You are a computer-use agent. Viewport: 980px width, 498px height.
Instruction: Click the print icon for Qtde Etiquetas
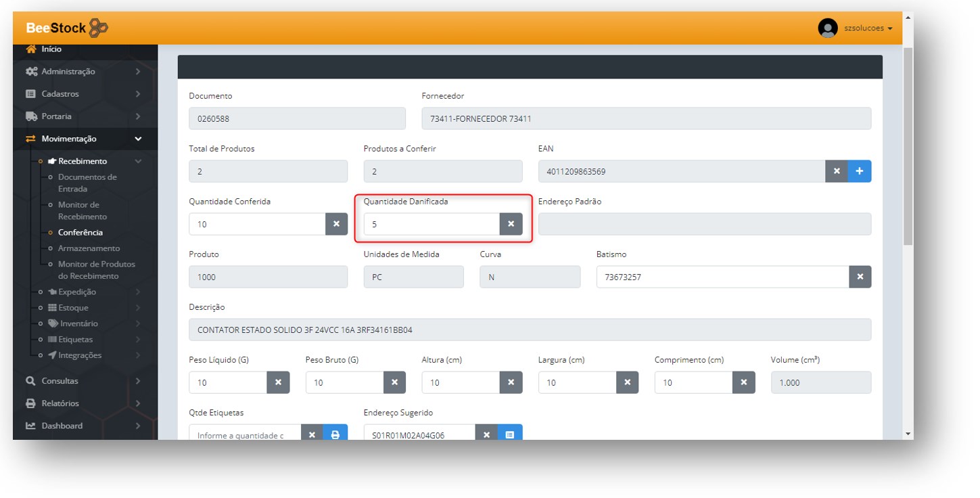click(x=335, y=434)
